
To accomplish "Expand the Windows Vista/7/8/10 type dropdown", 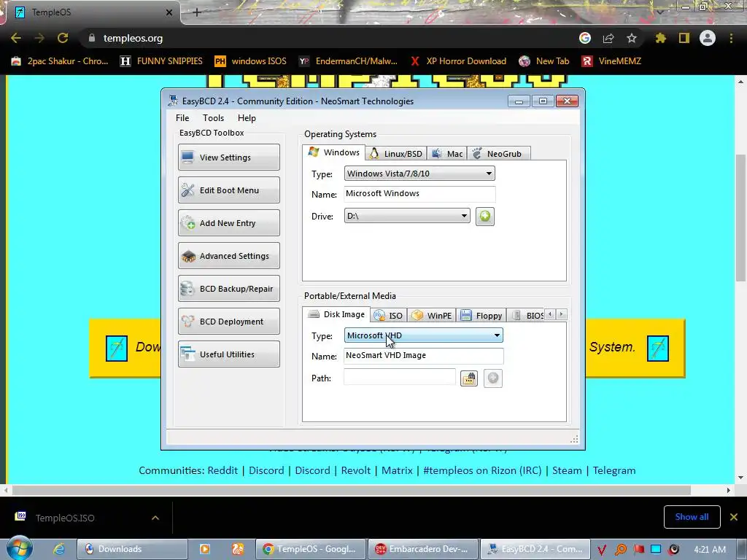I will pyautogui.click(x=419, y=174).
